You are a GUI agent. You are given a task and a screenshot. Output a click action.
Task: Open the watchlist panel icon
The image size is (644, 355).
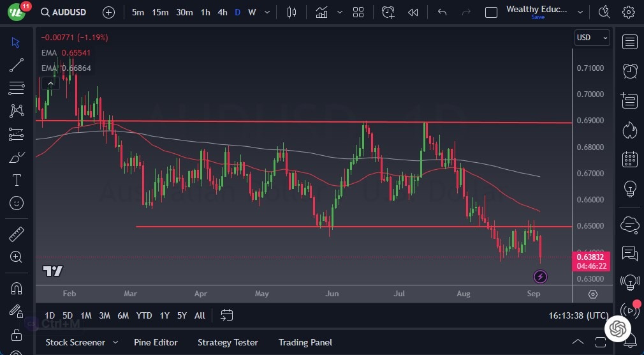[630, 42]
